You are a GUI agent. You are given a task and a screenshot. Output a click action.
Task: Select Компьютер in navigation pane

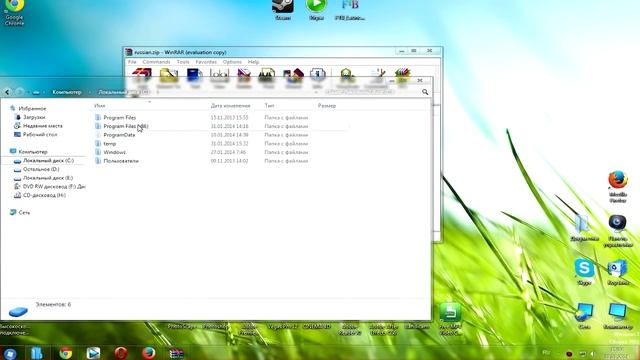33,152
